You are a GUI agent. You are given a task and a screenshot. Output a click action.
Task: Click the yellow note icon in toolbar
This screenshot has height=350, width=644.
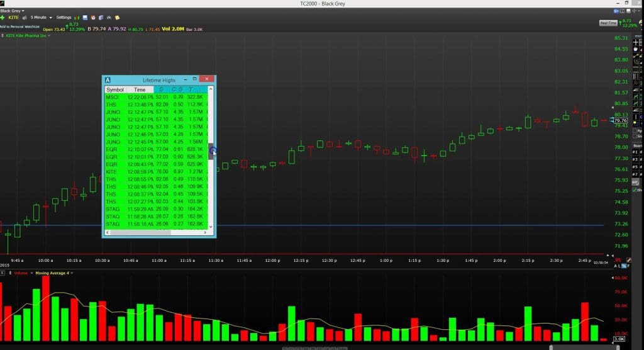pyautogui.click(x=118, y=18)
